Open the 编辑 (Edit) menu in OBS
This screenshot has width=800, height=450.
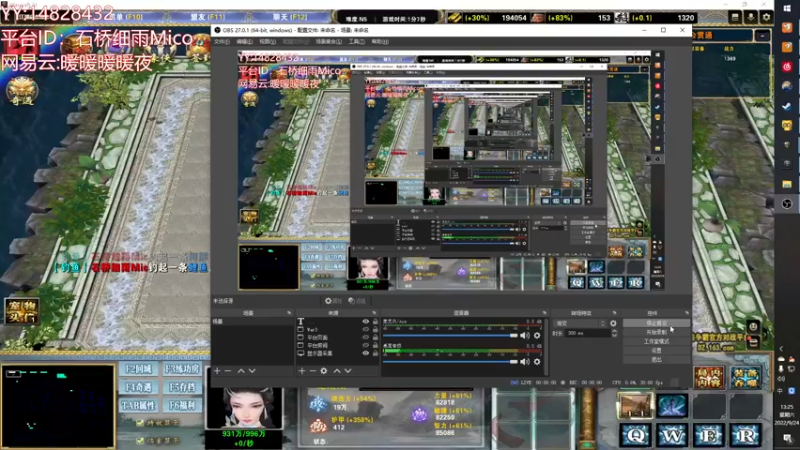tap(244, 41)
